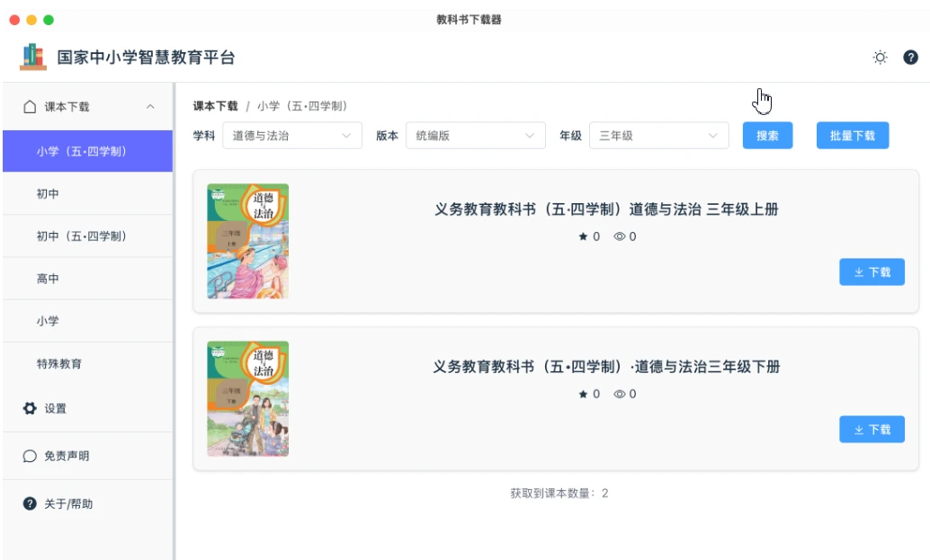Toggle light/dark theme sun icon
This screenshot has width=930, height=560.
tap(880, 58)
